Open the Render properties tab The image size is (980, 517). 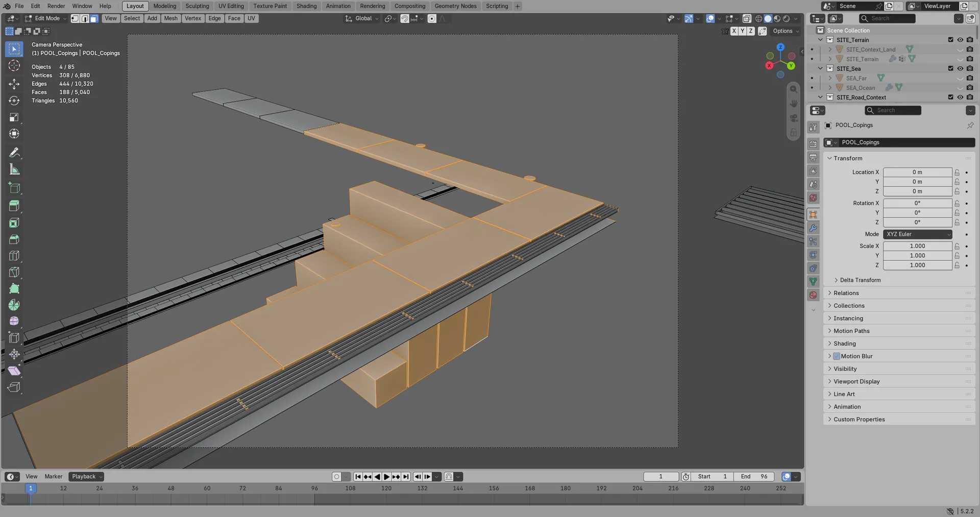813,144
